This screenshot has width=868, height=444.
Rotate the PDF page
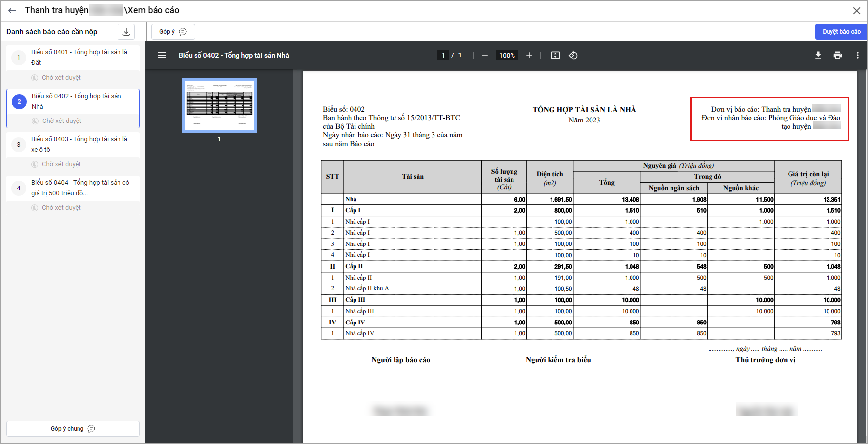[x=573, y=55]
